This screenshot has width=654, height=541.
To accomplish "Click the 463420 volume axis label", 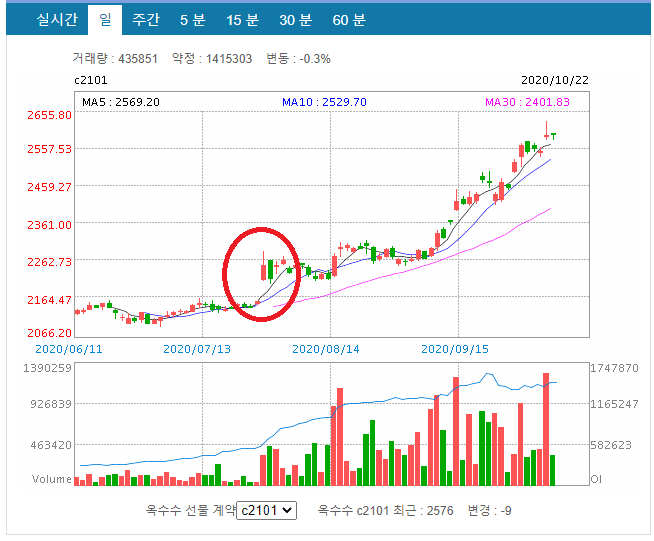I will 51,445.
